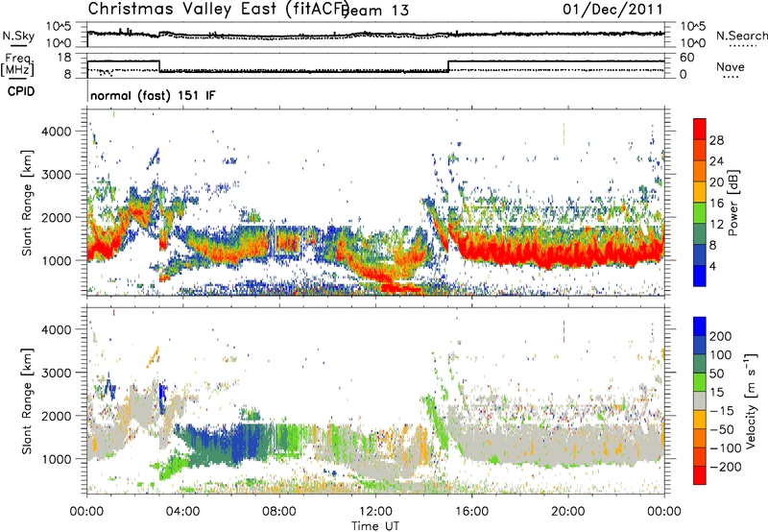Select the 'Freq. [MHz]' axis label
The image size is (768, 532).
17,64
